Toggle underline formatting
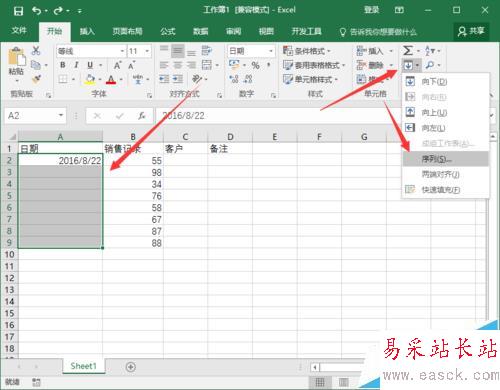The height and width of the screenshot is (390, 500). (x=90, y=65)
